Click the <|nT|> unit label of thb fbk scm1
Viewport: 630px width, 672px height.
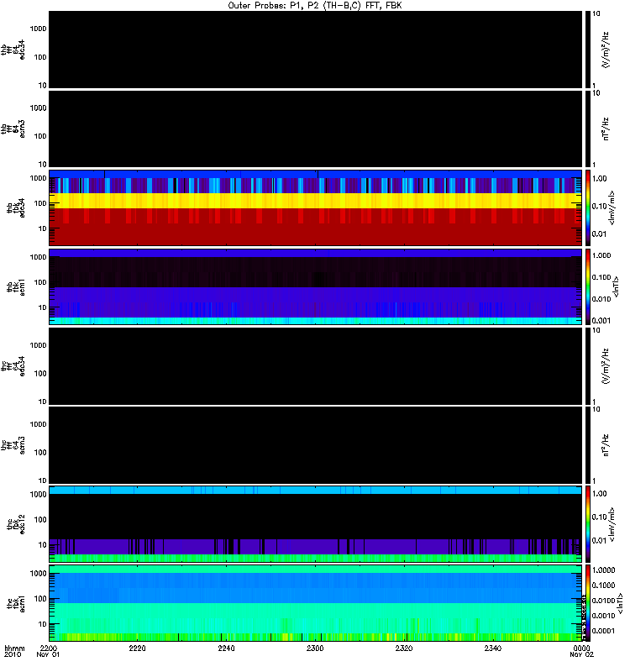pos(617,286)
